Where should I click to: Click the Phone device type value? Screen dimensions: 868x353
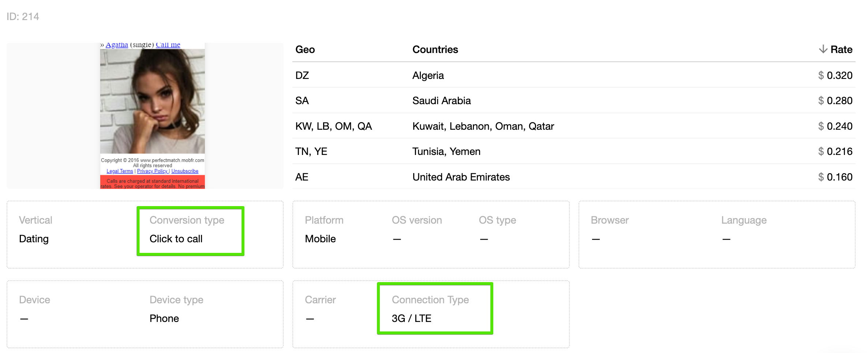[164, 319]
